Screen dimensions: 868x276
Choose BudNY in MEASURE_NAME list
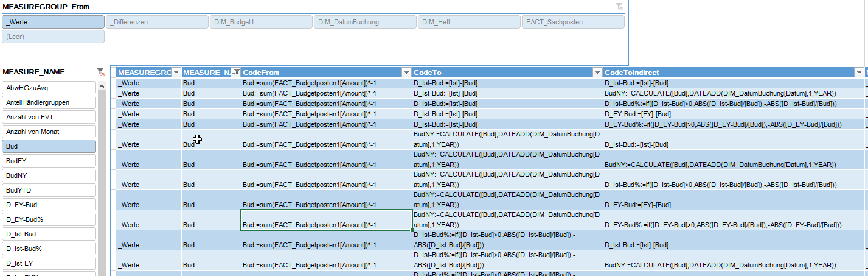click(x=49, y=175)
